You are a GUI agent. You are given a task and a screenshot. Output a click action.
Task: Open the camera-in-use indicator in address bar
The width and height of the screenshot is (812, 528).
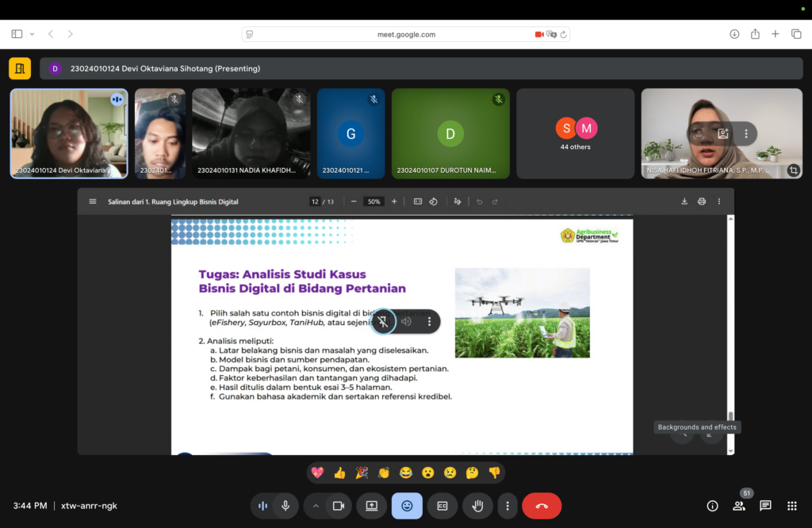tap(539, 35)
